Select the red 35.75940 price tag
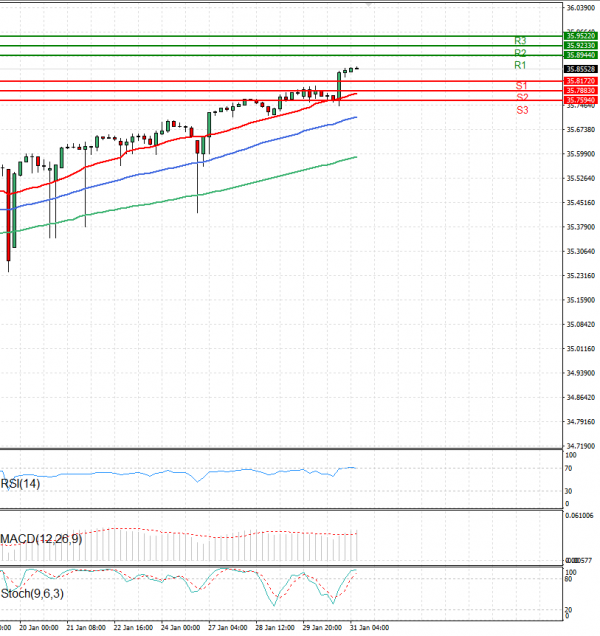This screenshot has width=600, height=636. click(x=581, y=100)
